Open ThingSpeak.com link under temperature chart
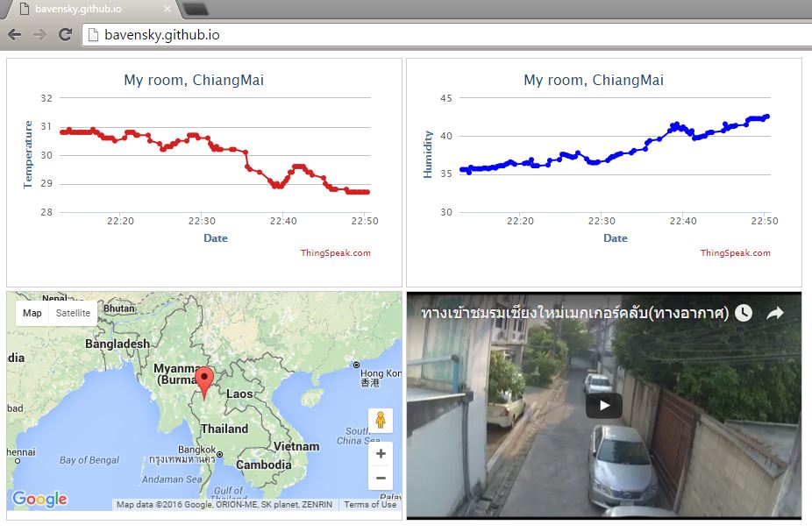The image size is (812, 532). [x=335, y=252]
